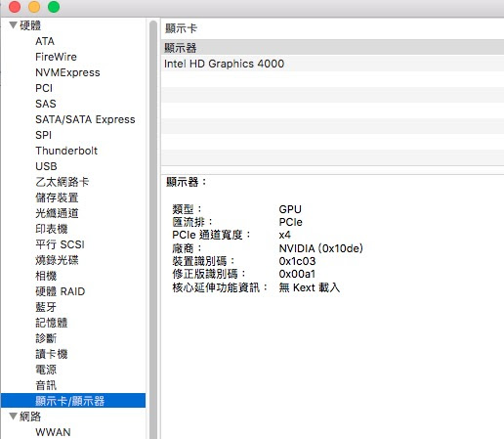Select 藍牙 Bluetooth in the sidebar
The image size is (504, 439).
(x=46, y=307)
